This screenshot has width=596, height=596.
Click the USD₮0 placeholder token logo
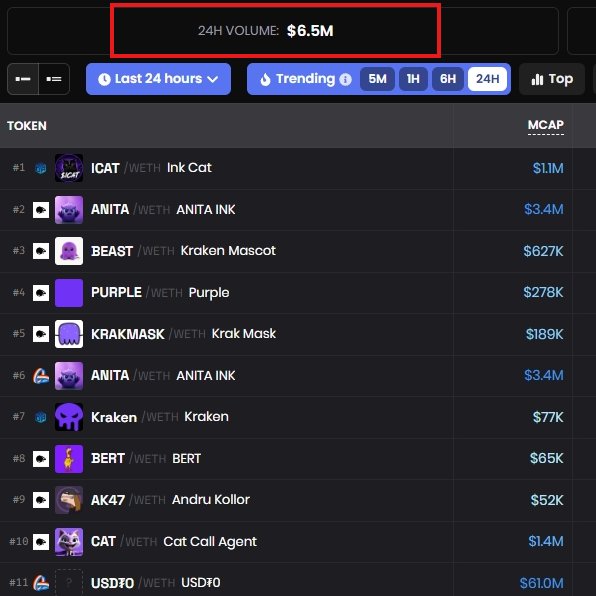pyautogui.click(x=69, y=583)
